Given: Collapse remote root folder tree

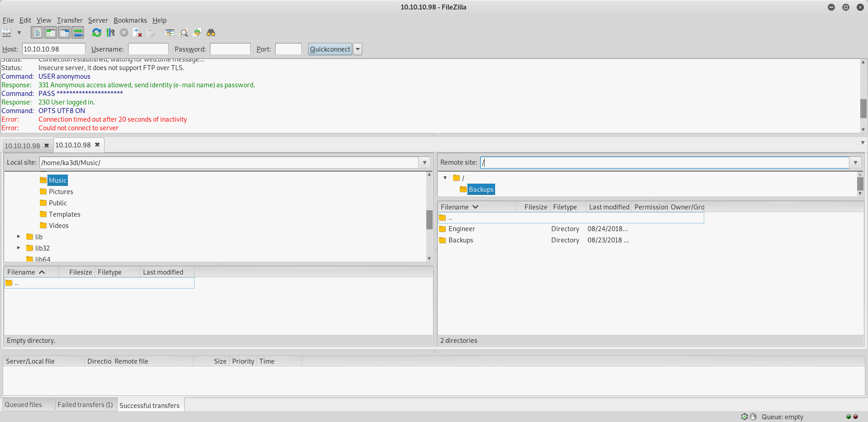Looking at the screenshot, I should [445, 178].
